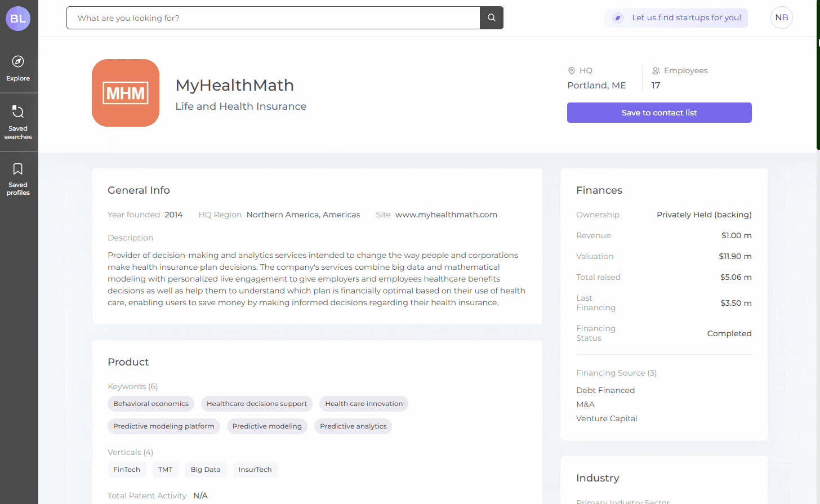Select the InsurTech vertical tag
The image size is (820, 504).
255,470
